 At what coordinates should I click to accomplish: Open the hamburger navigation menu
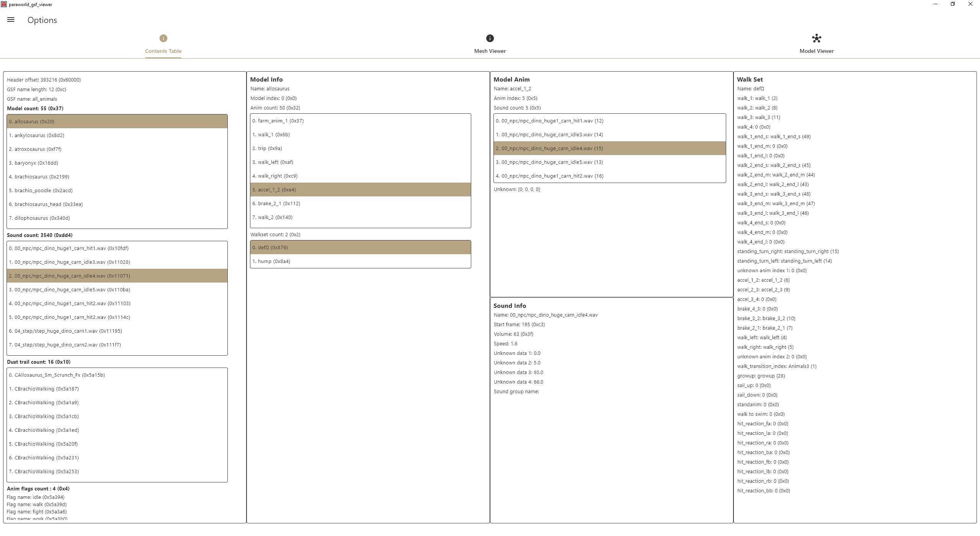click(x=11, y=20)
